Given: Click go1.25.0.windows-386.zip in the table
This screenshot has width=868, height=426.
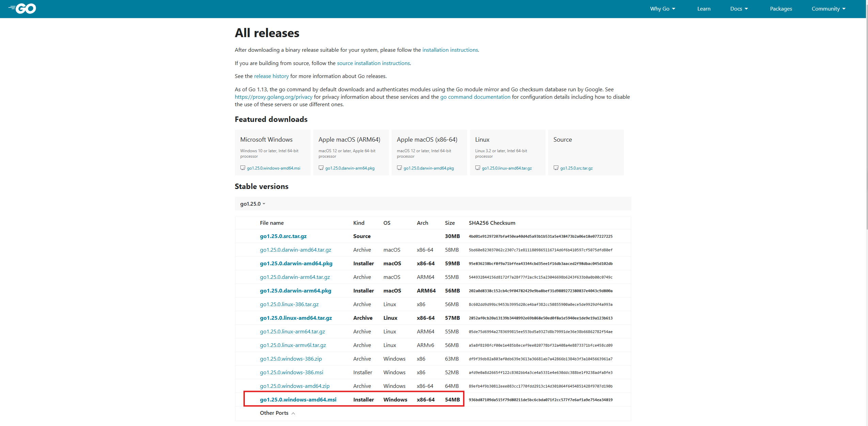Looking at the screenshot, I should pos(291,359).
